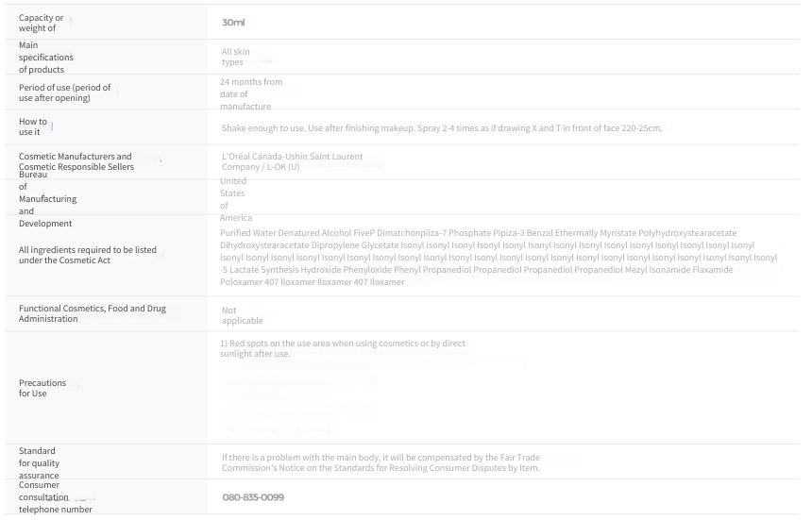Click the Purified Water ingredients paragraph
This screenshot has width=812, height=520.
click(x=499, y=257)
